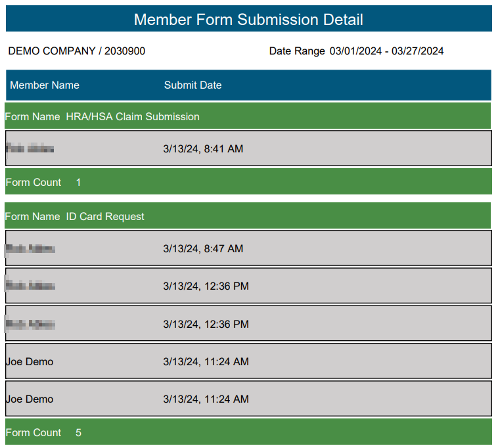The width and height of the screenshot is (498, 448).
Task: Click the second 3/13/24, 12:36 PM entry
Action: point(206,324)
